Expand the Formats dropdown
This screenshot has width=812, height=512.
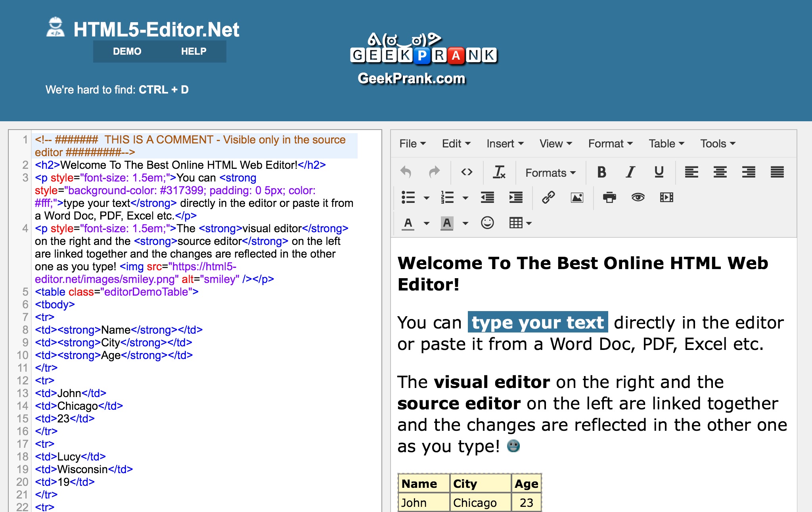coord(550,173)
